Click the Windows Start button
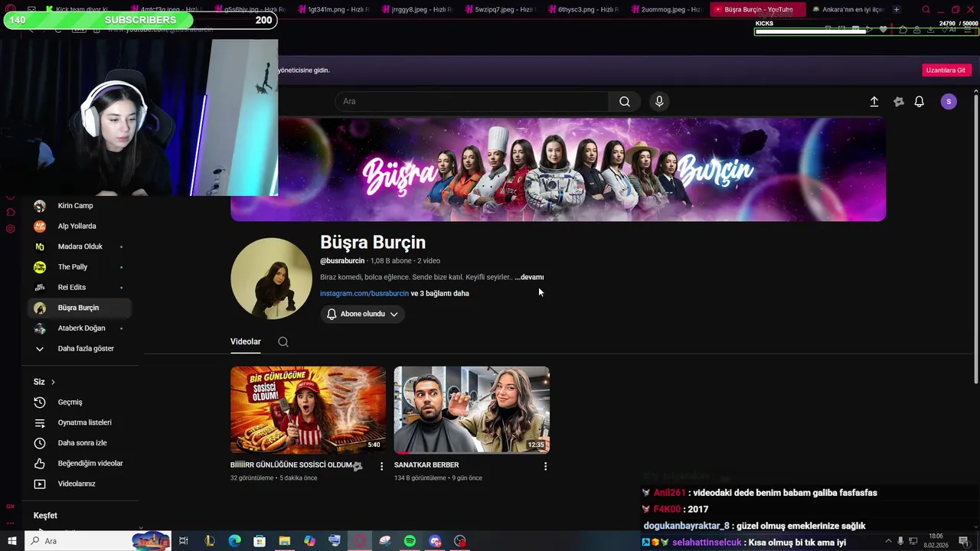Screen dimensions: 980x551 (11, 541)
